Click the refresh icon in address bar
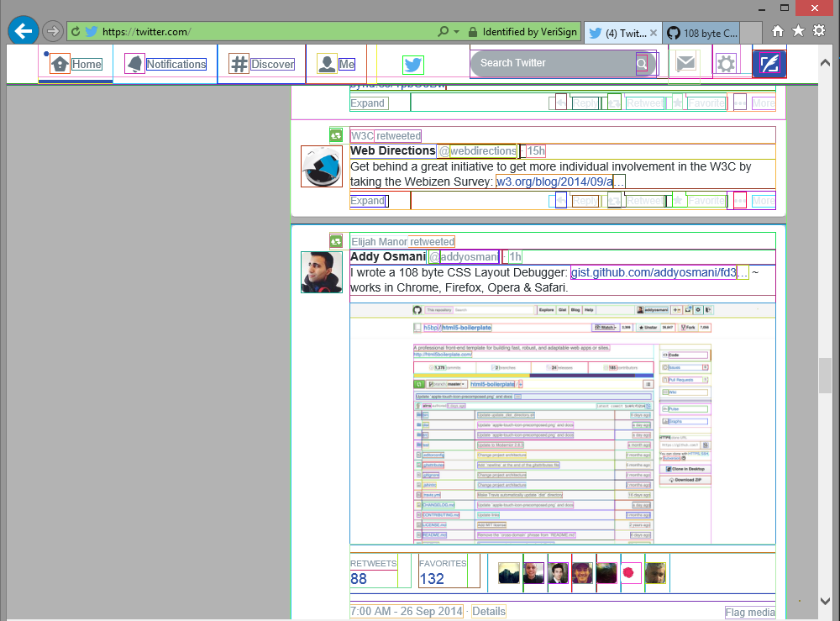The image size is (840, 621). click(x=76, y=32)
